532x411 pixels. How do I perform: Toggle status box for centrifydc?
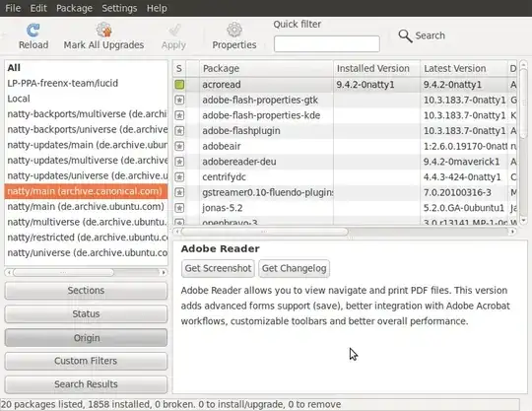[x=179, y=177]
